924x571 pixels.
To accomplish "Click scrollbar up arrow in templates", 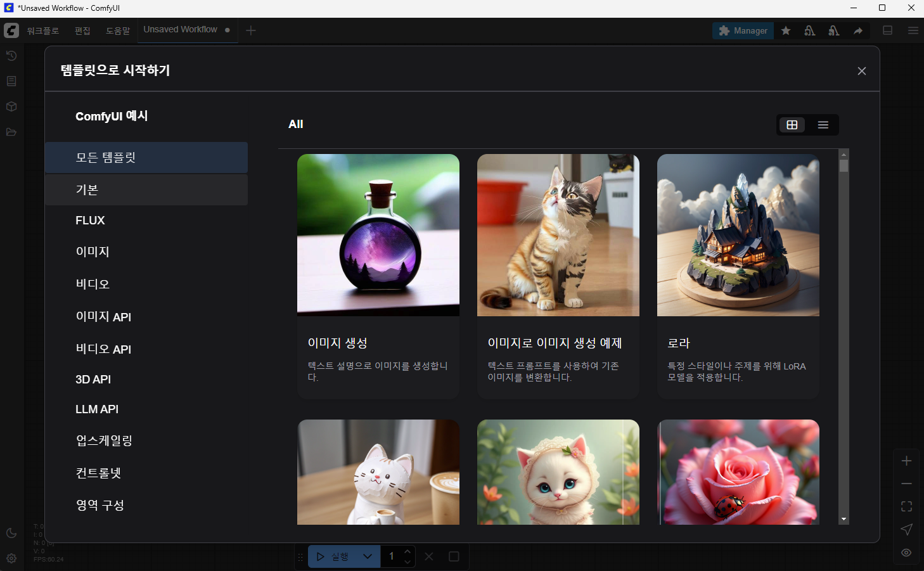I will click(844, 154).
